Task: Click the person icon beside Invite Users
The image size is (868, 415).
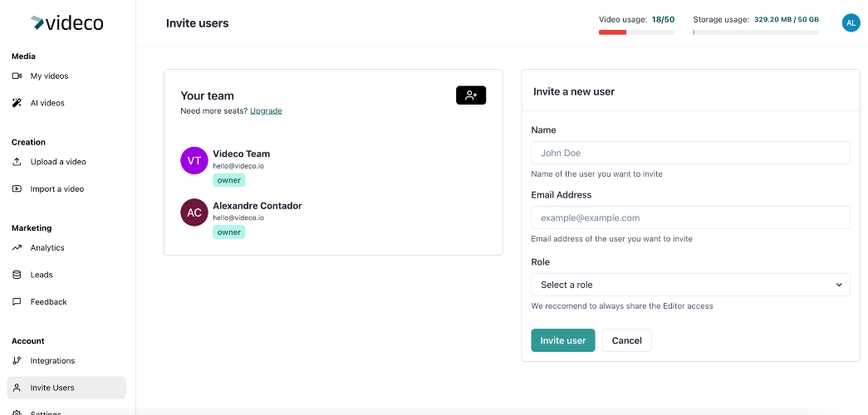Action: pyautogui.click(x=17, y=388)
